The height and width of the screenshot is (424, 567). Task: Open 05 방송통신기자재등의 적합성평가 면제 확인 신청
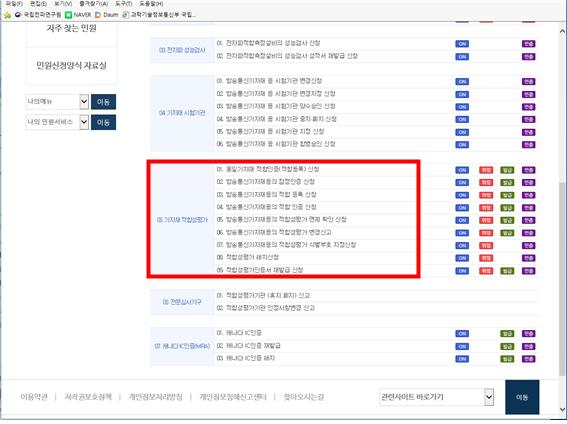(x=282, y=220)
